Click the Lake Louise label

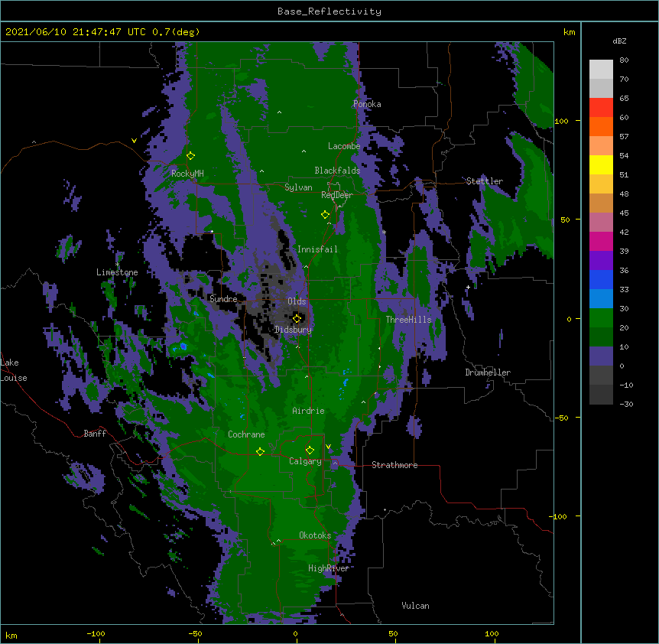14,370
